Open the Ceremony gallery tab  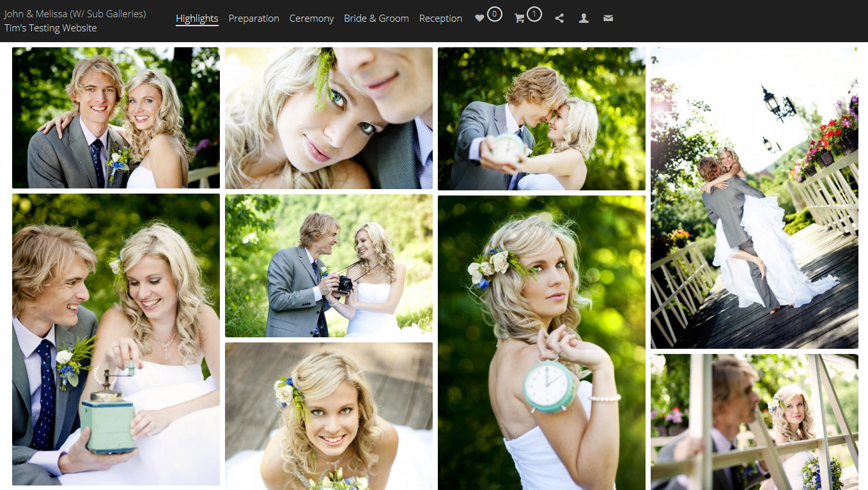[x=311, y=19]
